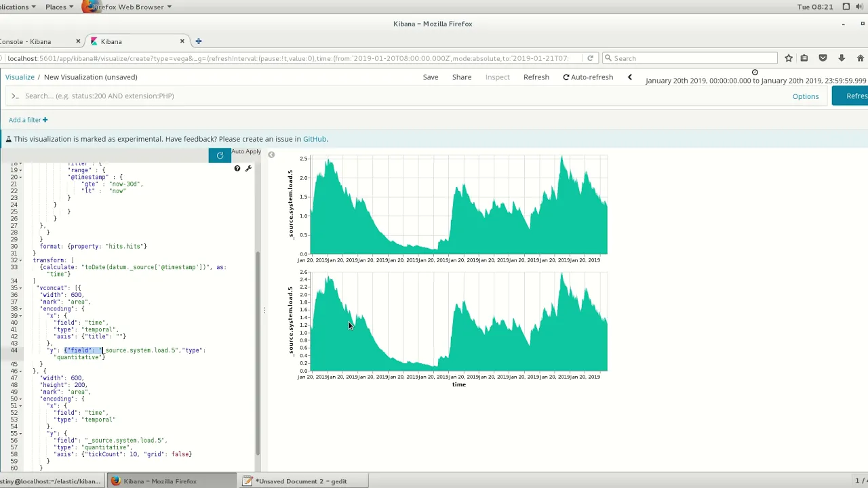The height and width of the screenshot is (488, 868).
Task: Fold code at line 50 encoding
Action: tap(22, 399)
